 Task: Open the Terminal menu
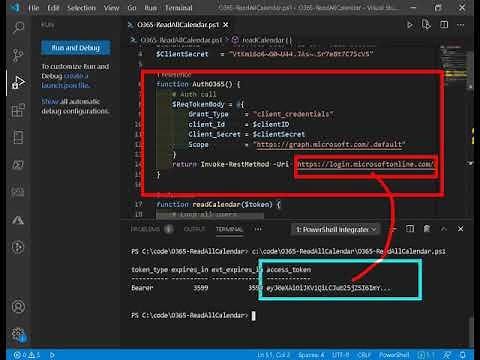pos(178,8)
